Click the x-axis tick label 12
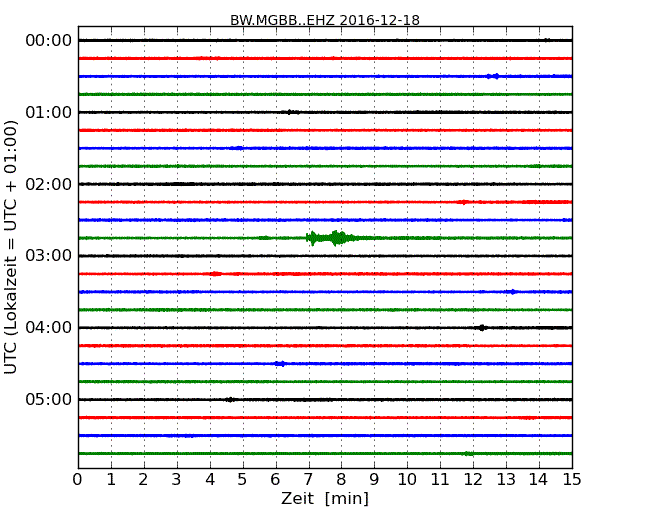 [473, 480]
